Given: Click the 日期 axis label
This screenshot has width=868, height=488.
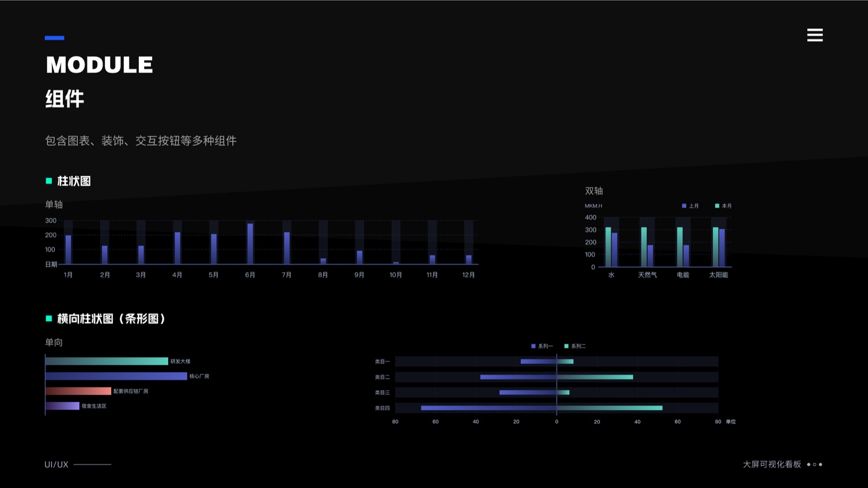Looking at the screenshot, I should click(51, 265).
